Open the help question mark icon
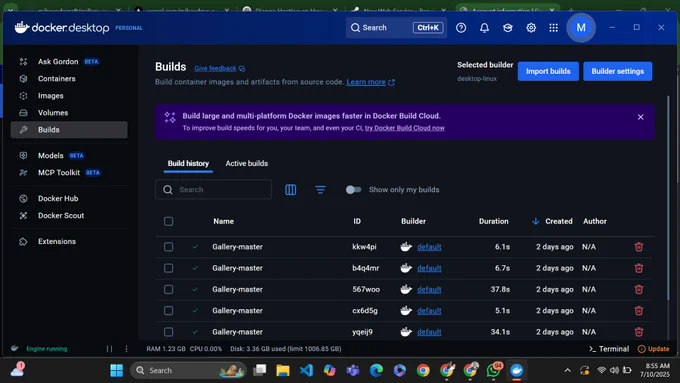680x383 pixels. (x=461, y=28)
